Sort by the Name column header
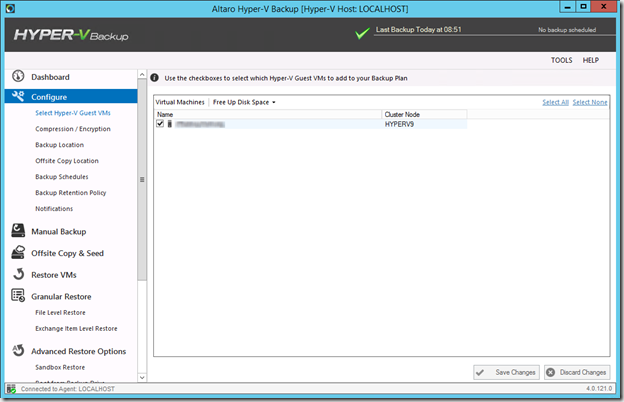The image size is (624, 402). (x=268, y=114)
